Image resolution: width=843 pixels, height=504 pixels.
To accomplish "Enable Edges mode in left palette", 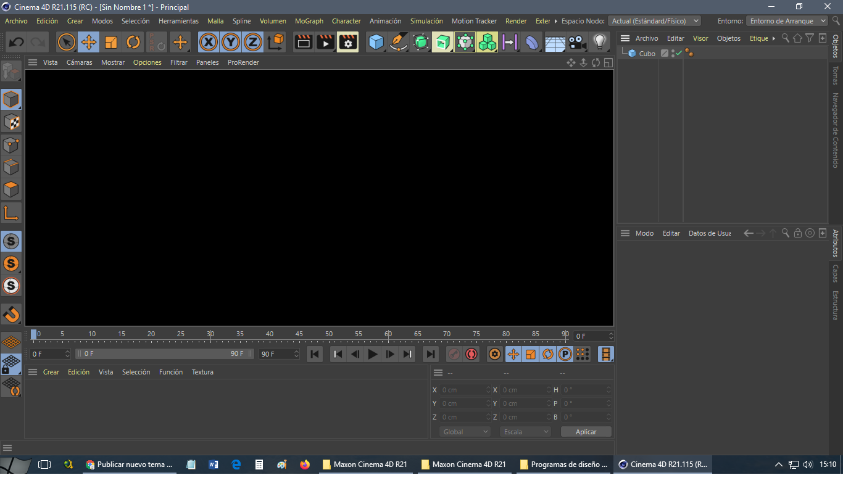I will click(x=11, y=167).
